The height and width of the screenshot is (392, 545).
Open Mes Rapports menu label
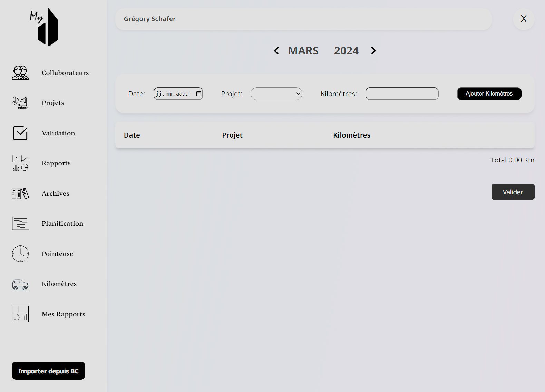pyautogui.click(x=64, y=314)
